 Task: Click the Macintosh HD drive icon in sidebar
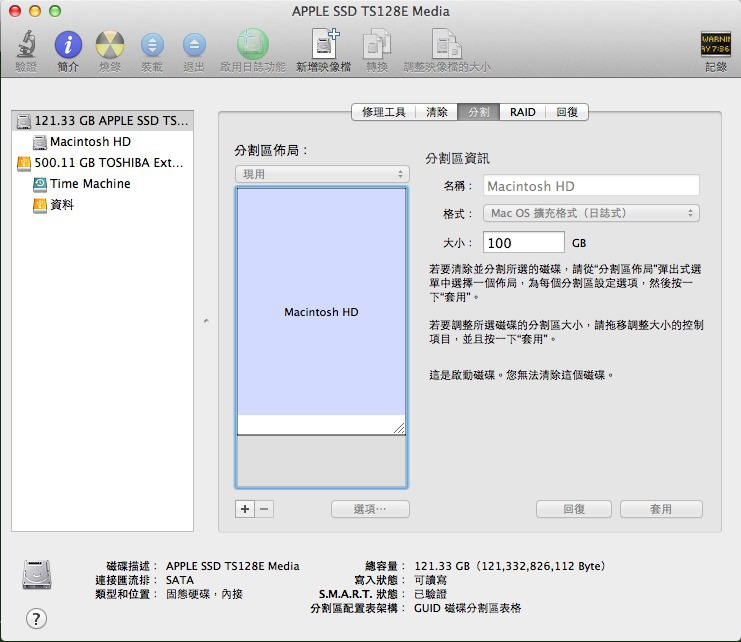pos(40,142)
